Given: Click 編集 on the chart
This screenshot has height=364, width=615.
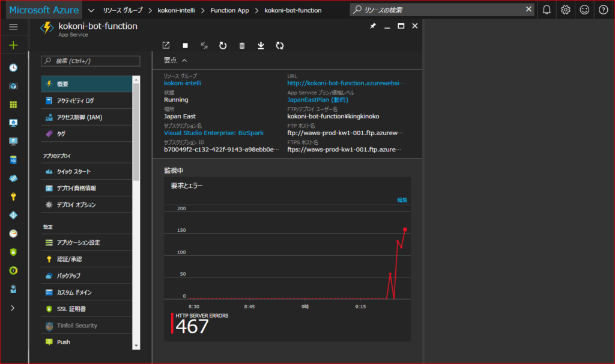Looking at the screenshot, I should pyautogui.click(x=402, y=200).
